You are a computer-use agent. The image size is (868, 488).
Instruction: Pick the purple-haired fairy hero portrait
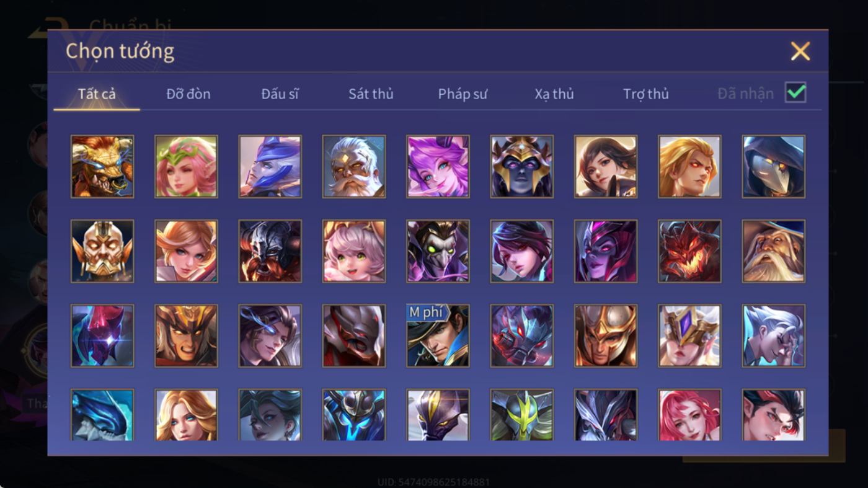pyautogui.click(x=438, y=167)
